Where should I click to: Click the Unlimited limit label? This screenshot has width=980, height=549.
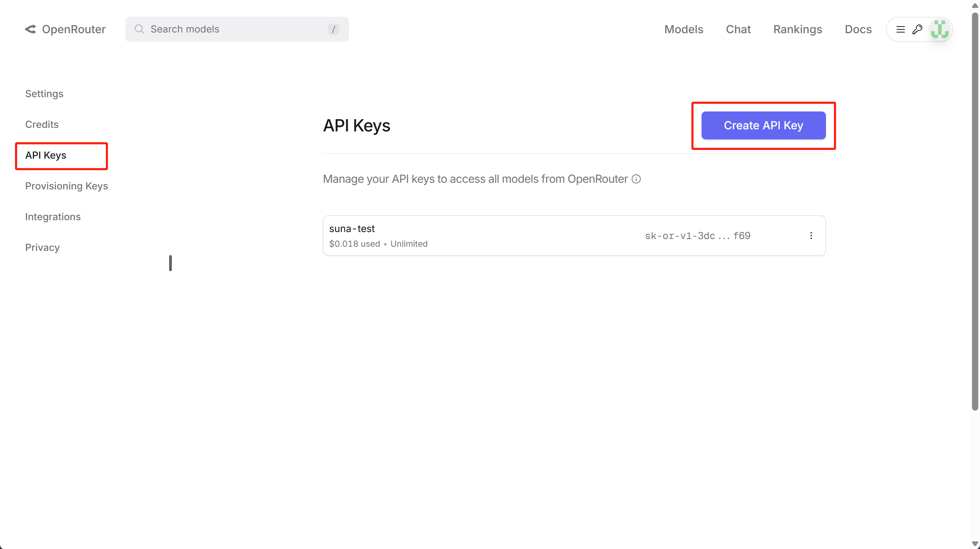[x=409, y=244]
